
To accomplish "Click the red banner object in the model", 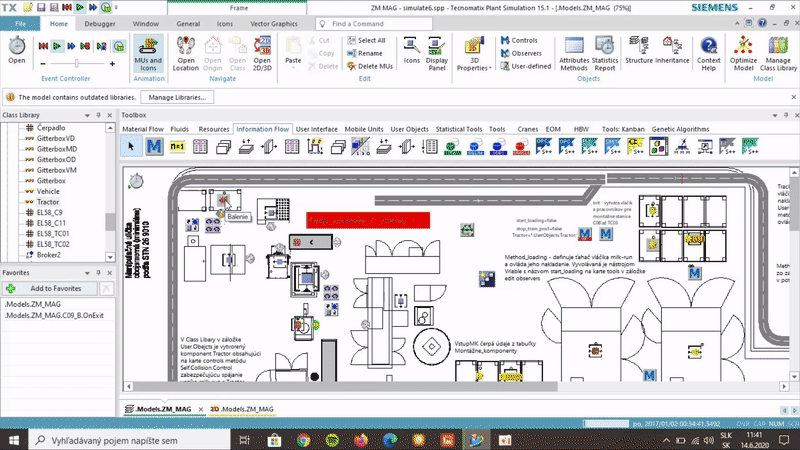I will 368,220.
